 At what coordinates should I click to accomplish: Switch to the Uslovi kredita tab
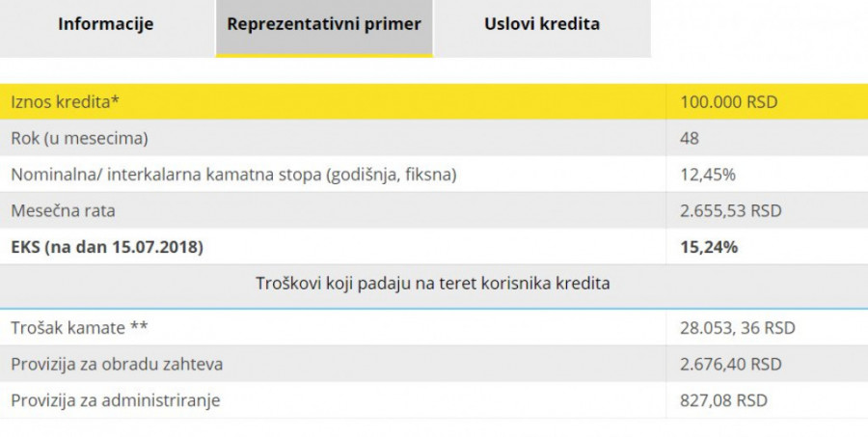541,24
